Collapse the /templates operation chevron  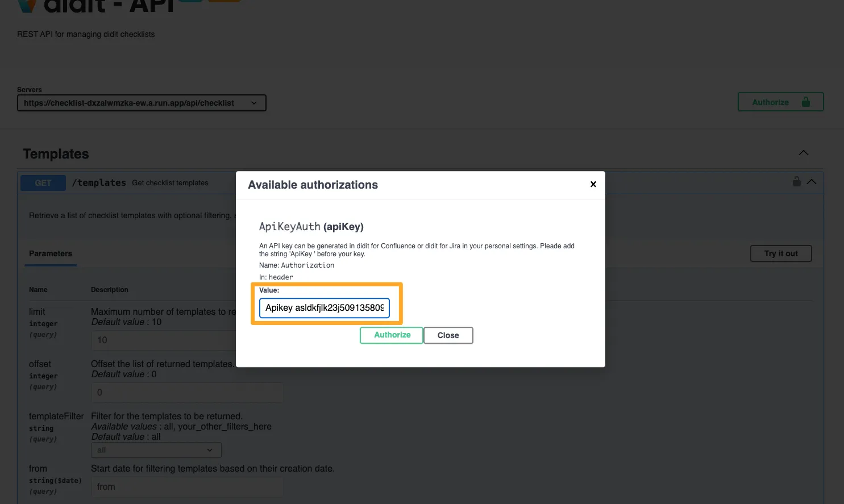[812, 182]
